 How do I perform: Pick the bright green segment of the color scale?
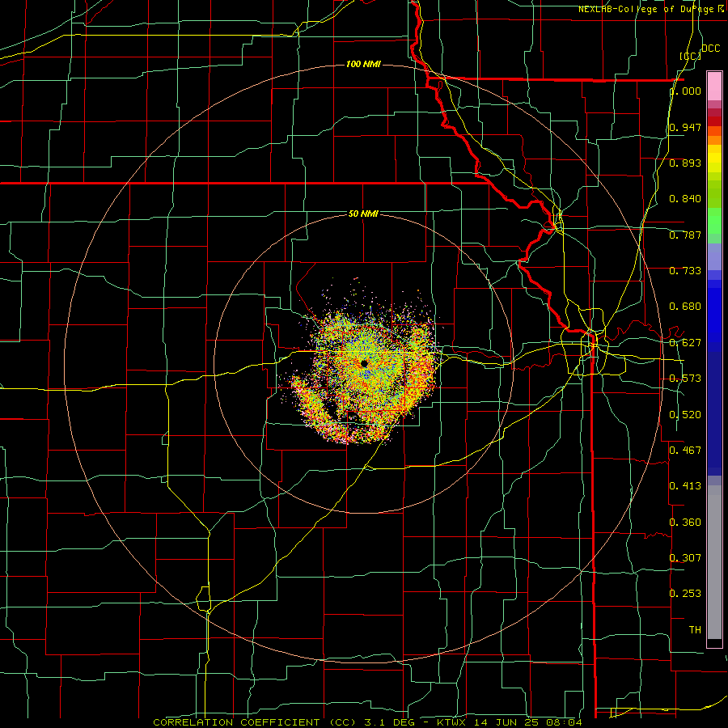[714, 221]
